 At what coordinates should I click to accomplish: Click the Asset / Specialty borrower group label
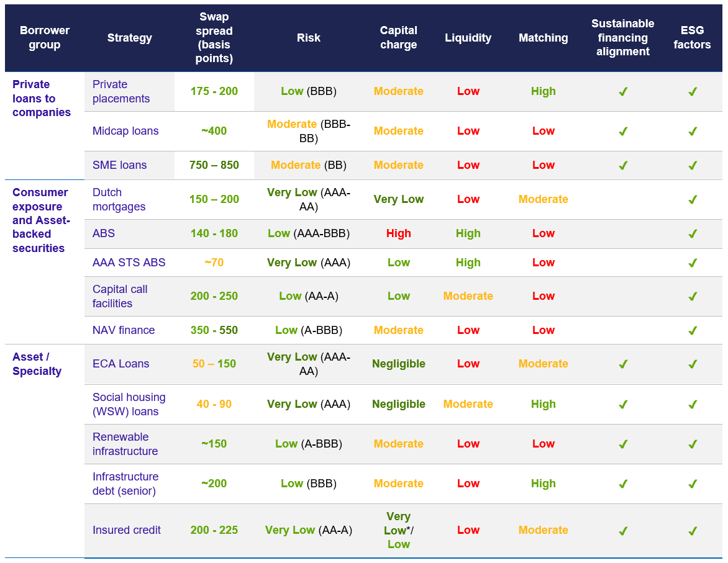(37, 364)
